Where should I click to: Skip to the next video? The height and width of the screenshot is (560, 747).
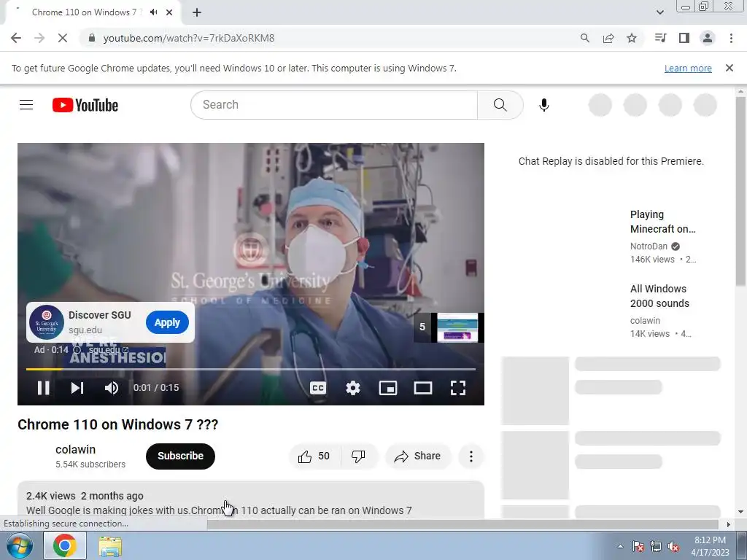pos(77,388)
